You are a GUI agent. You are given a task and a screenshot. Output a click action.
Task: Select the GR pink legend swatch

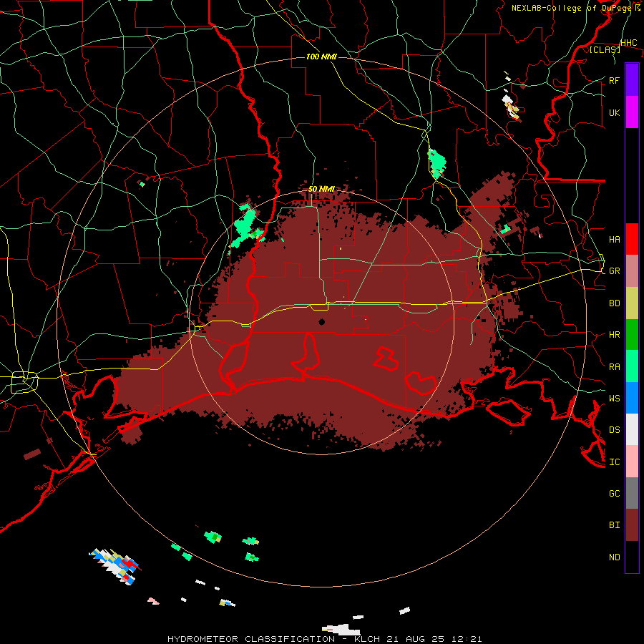[632, 270]
